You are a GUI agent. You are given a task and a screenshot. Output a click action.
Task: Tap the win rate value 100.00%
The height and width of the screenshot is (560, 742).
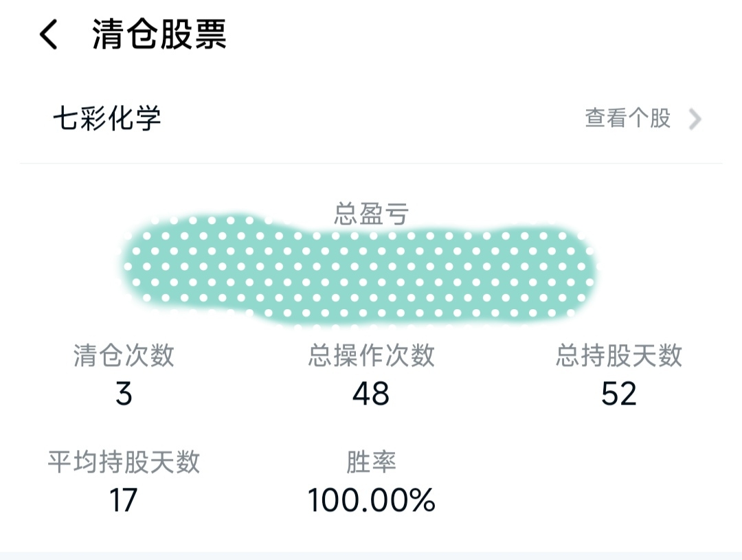[372, 500]
